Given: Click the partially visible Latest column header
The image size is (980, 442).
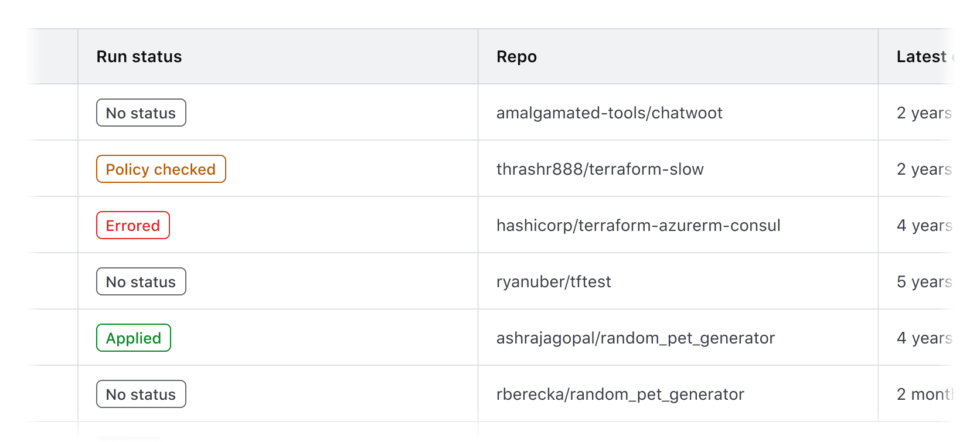Looking at the screenshot, I should [921, 57].
